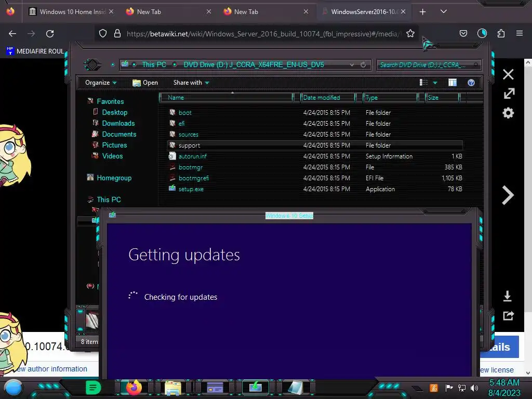Go back using the browser back arrow
This screenshot has height=399, width=532.
click(12, 34)
